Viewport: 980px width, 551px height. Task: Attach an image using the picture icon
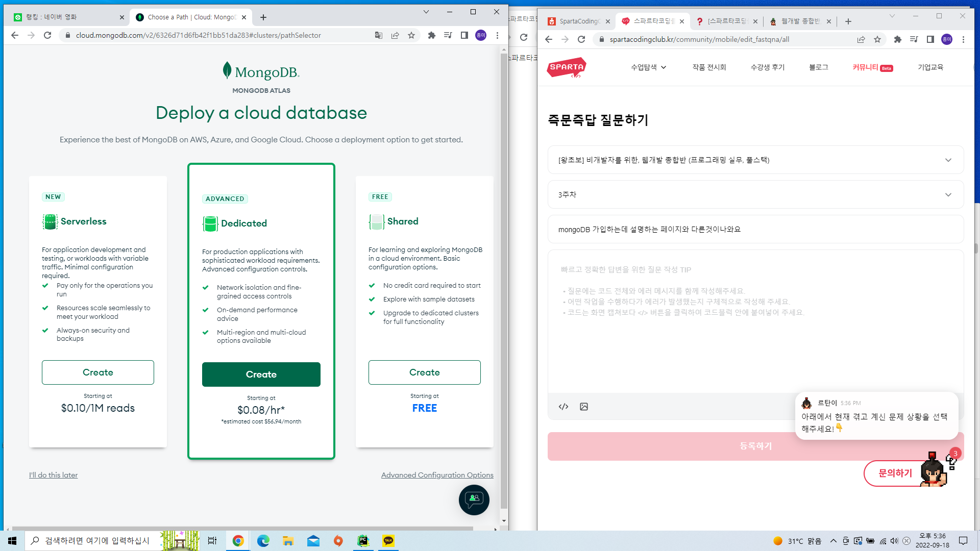pyautogui.click(x=584, y=407)
